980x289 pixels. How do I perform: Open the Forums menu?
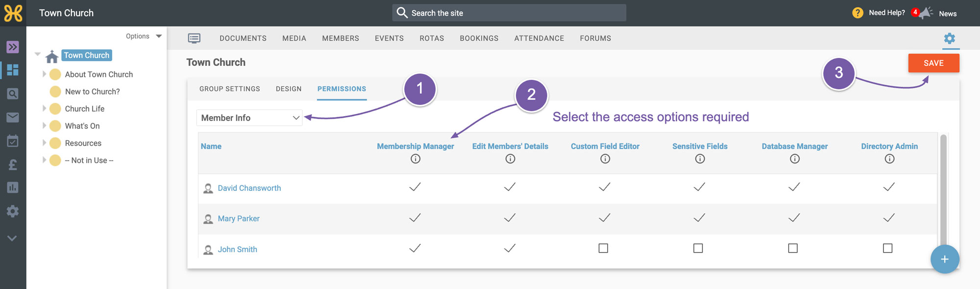pos(595,38)
